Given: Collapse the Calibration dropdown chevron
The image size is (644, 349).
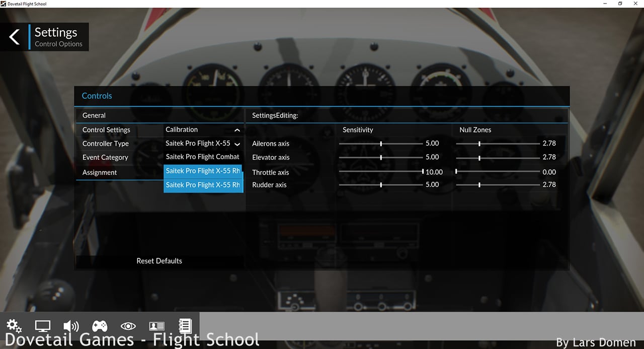Looking at the screenshot, I should 237,130.
